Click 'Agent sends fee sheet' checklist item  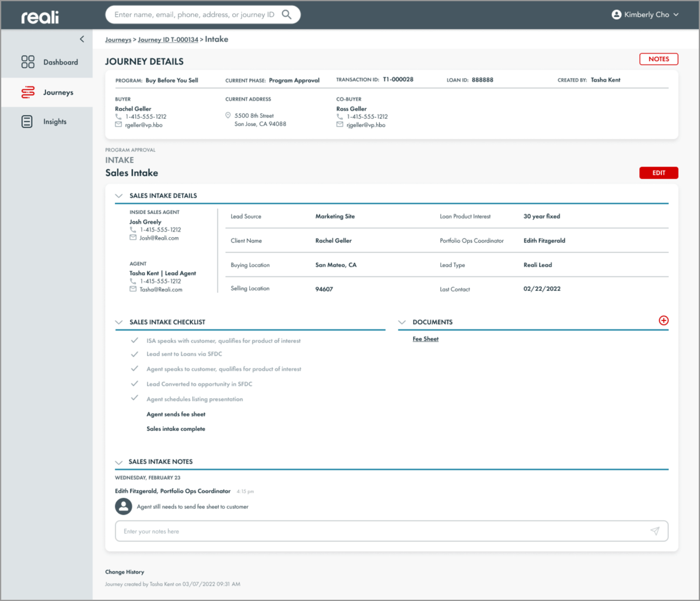pyautogui.click(x=176, y=414)
